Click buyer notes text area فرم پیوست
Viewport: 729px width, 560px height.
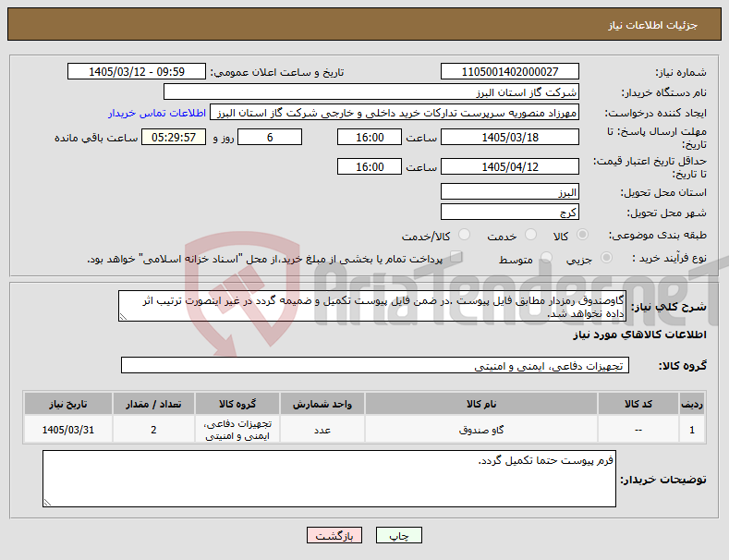tap(329, 479)
